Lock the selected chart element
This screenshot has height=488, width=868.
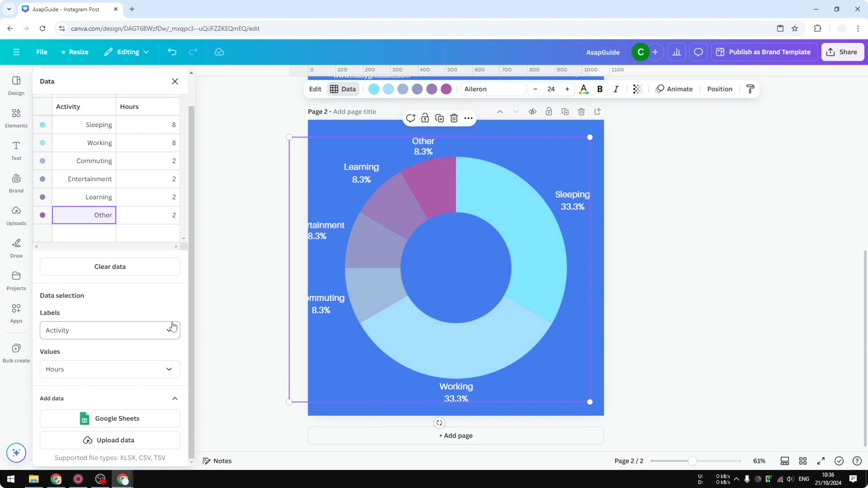(425, 118)
